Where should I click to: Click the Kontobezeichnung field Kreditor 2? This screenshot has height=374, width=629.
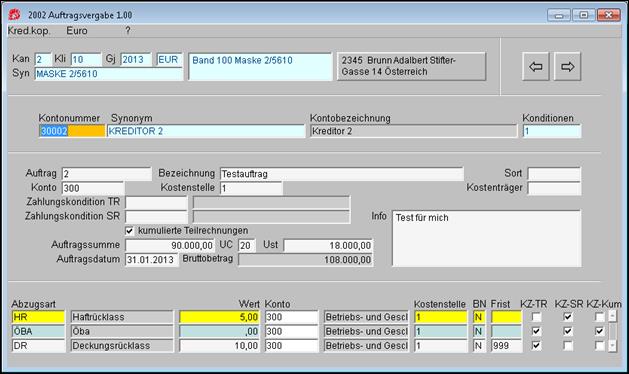[414, 131]
